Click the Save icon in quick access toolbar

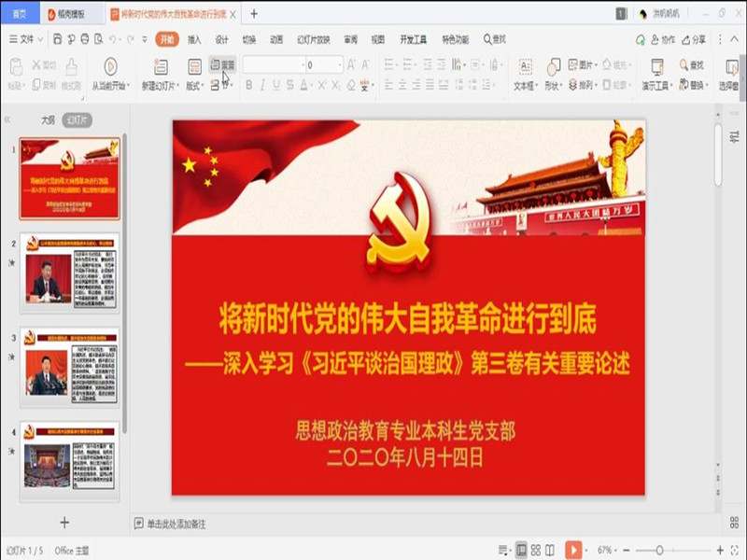pyautogui.click(x=58, y=39)
